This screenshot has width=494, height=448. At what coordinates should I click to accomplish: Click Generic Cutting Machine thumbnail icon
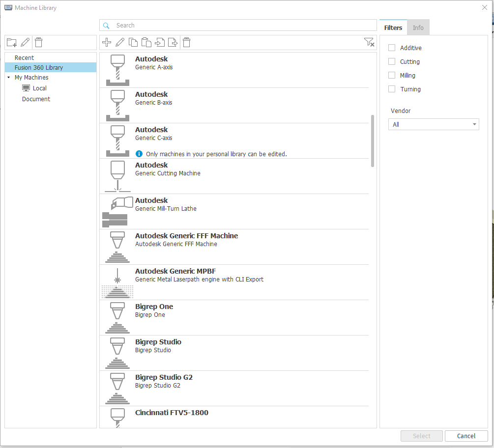click(x=117, y=176)
